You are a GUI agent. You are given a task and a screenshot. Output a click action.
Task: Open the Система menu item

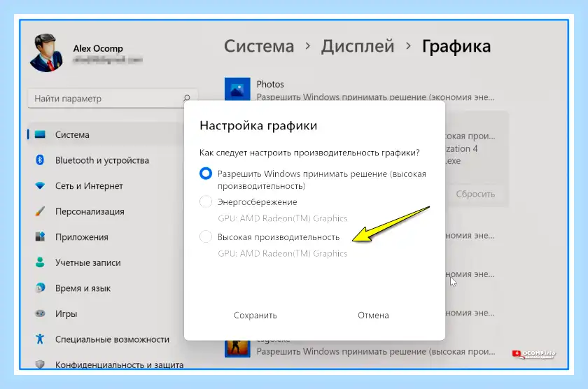coord(106,134)
